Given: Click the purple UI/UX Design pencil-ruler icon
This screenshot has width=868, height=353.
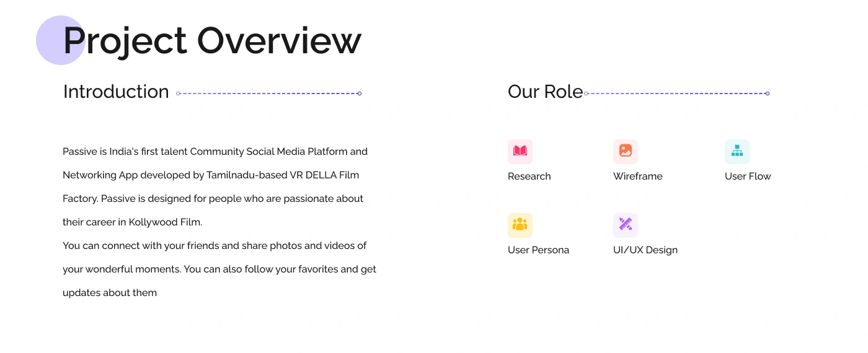Looking at the screenshot, I should tap(626, 225).
